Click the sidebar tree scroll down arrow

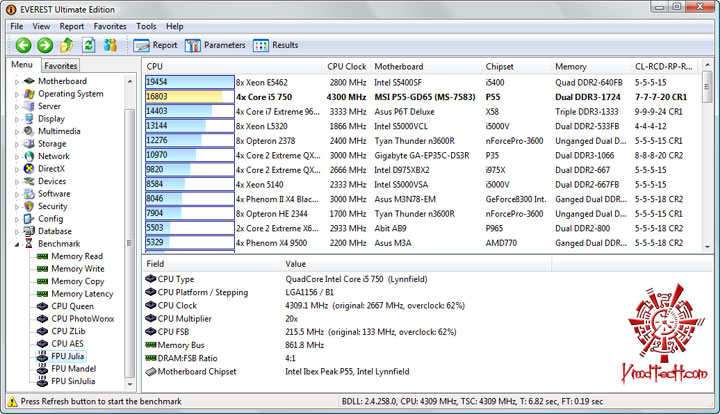(x=130, y=385)
